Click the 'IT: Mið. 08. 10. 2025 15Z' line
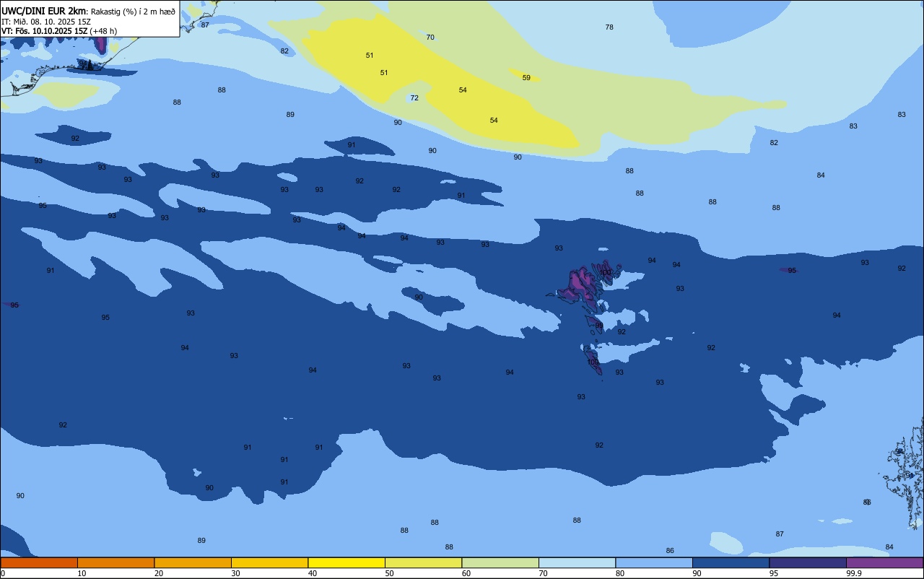Screen dimensions: 924x579 pyautogui.click(x=46, y=21)
